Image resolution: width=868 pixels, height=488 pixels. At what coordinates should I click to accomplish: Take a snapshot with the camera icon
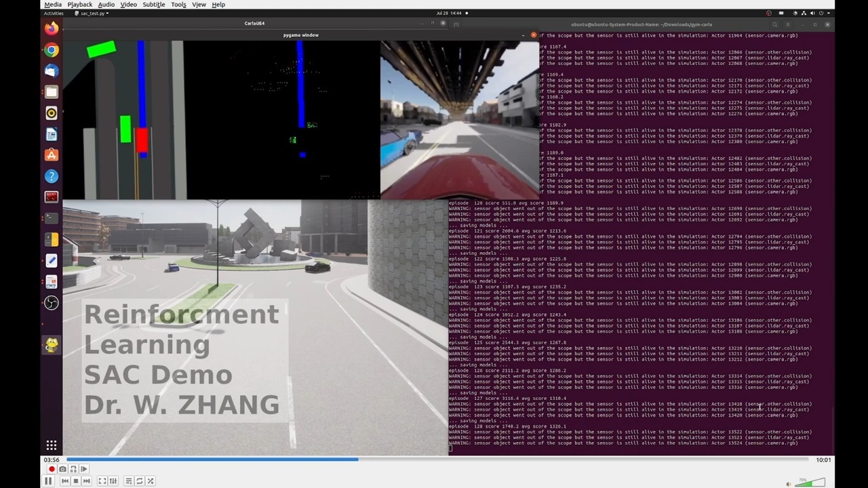(x=62, y=469)
